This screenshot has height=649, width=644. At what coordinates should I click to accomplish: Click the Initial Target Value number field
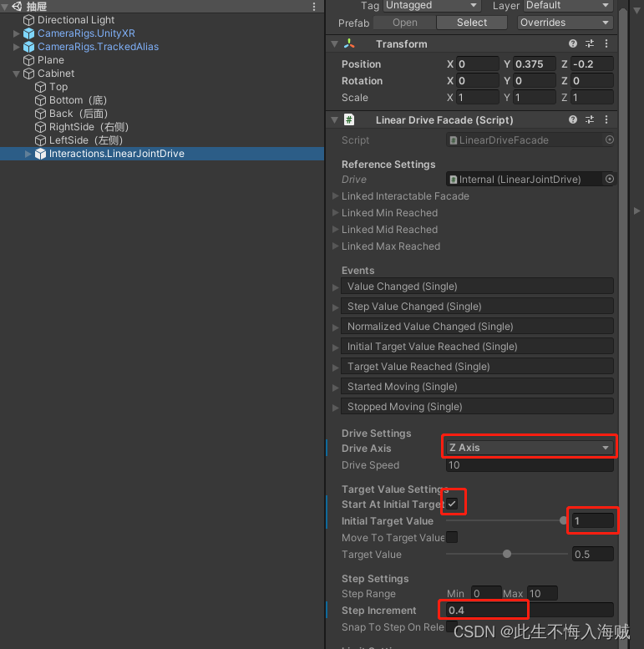click(x=593, y=520)
